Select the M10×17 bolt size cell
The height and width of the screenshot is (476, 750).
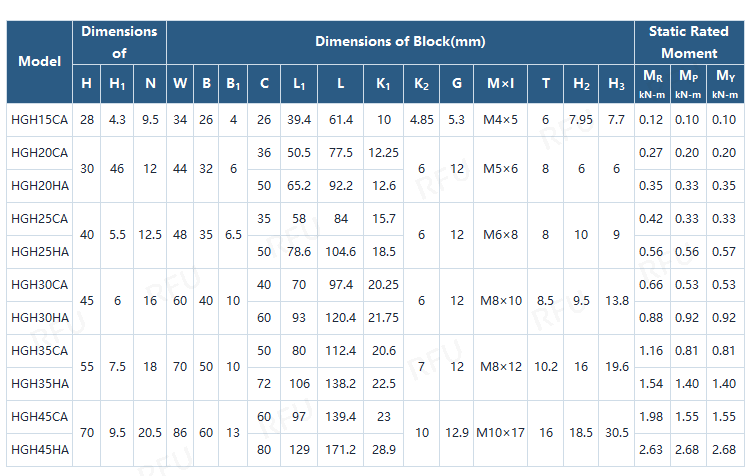(x=501, y=432)
